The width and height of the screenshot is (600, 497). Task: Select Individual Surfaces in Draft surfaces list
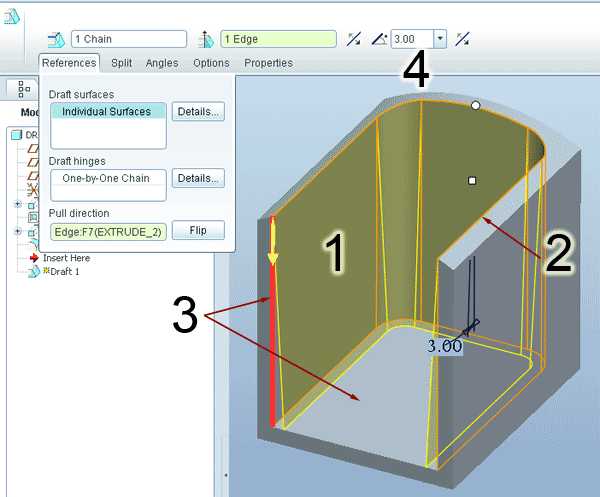tap(106, 112)
